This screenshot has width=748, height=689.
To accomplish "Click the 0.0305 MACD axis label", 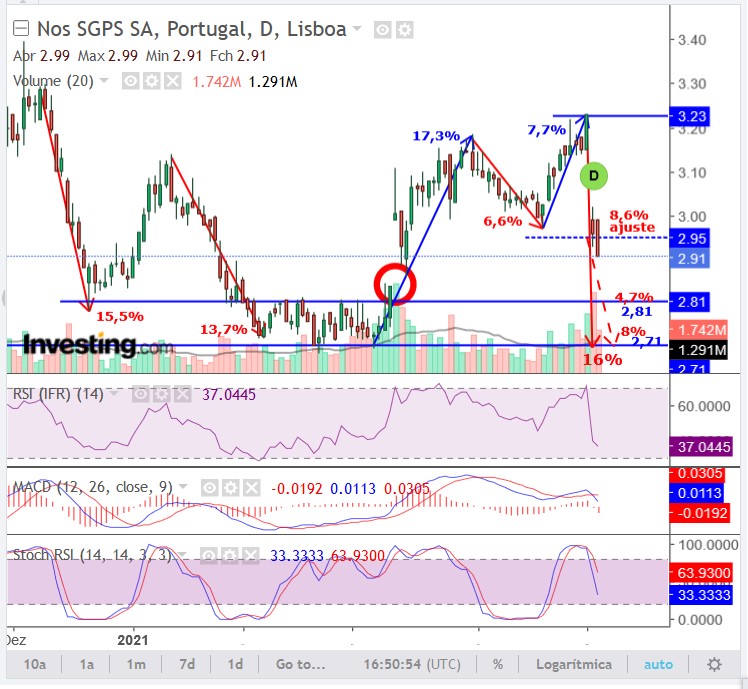I will click(697, 474).
